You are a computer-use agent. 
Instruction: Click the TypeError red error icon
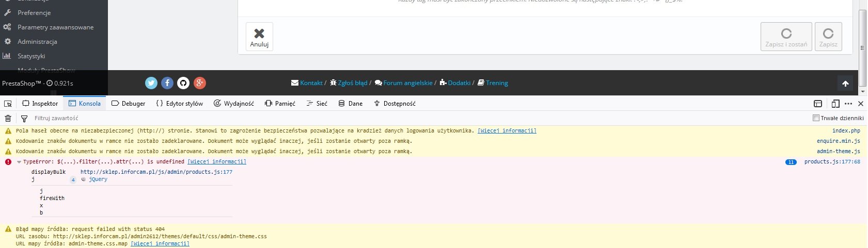8,162
